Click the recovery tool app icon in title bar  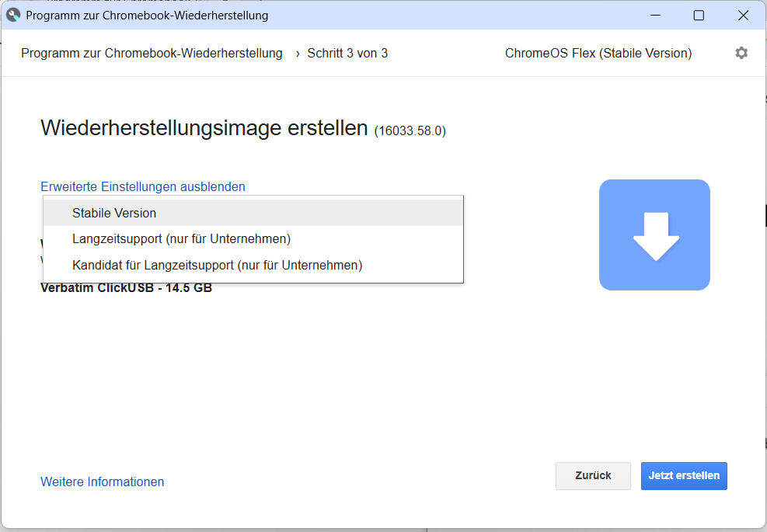click(x=13, y=15)
